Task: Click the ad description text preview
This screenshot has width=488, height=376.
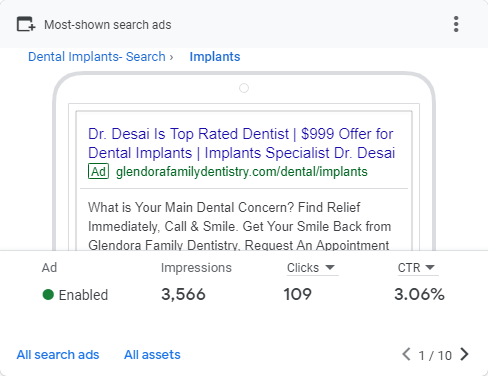Action: coord(239,226)
